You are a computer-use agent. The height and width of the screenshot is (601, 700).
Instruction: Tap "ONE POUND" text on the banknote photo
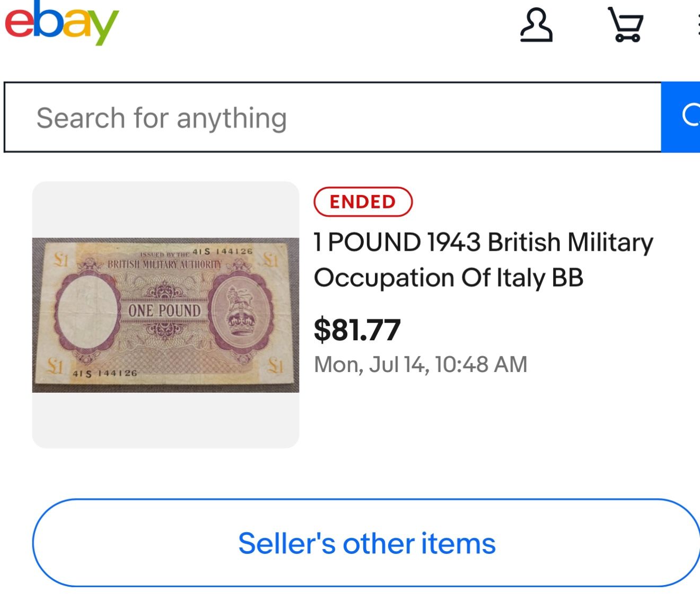[164, 311]
